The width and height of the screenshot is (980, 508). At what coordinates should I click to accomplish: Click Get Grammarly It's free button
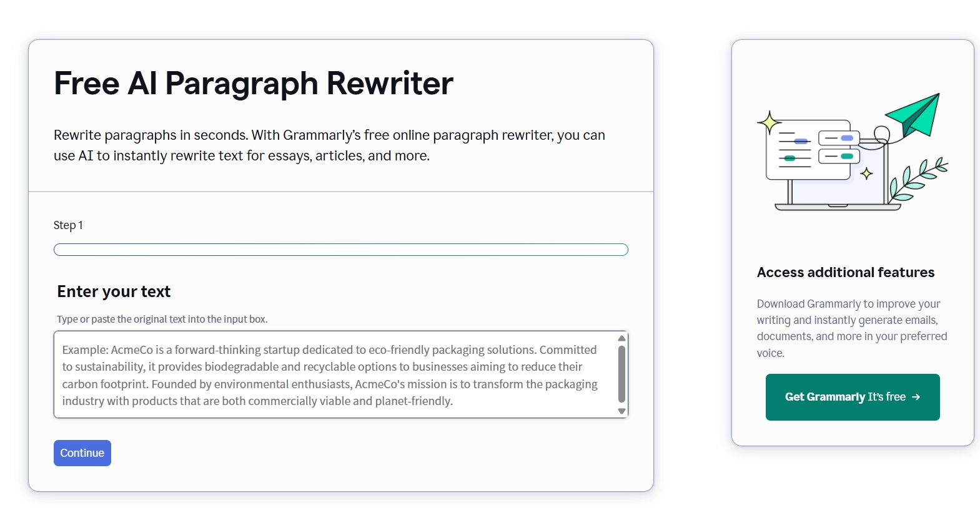click(853, 397)
